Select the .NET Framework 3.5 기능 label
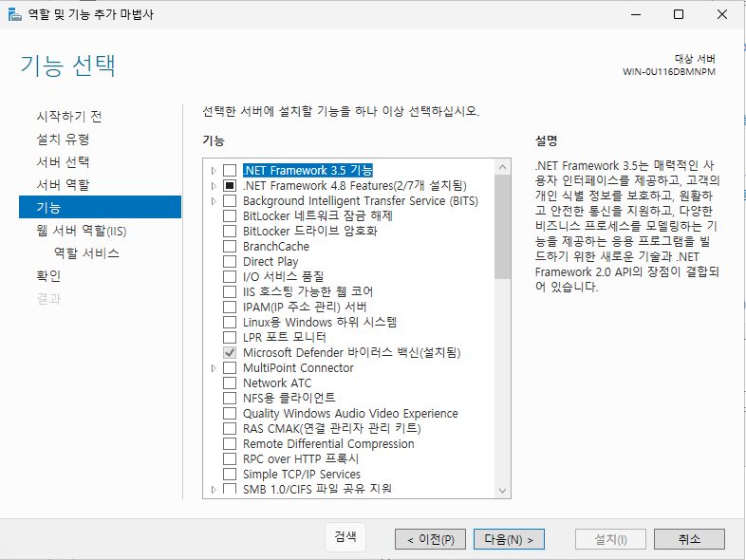 coord(308,170)
